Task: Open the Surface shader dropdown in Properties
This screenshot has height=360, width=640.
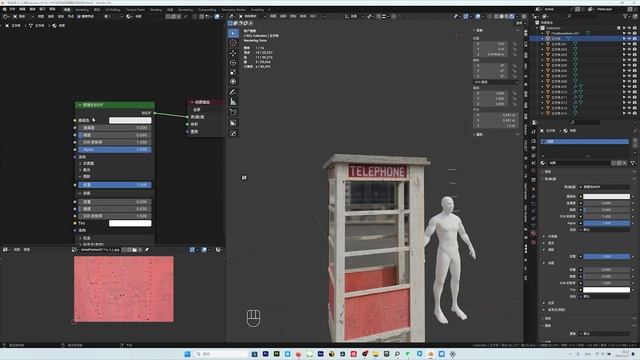Action: [606, 187]
